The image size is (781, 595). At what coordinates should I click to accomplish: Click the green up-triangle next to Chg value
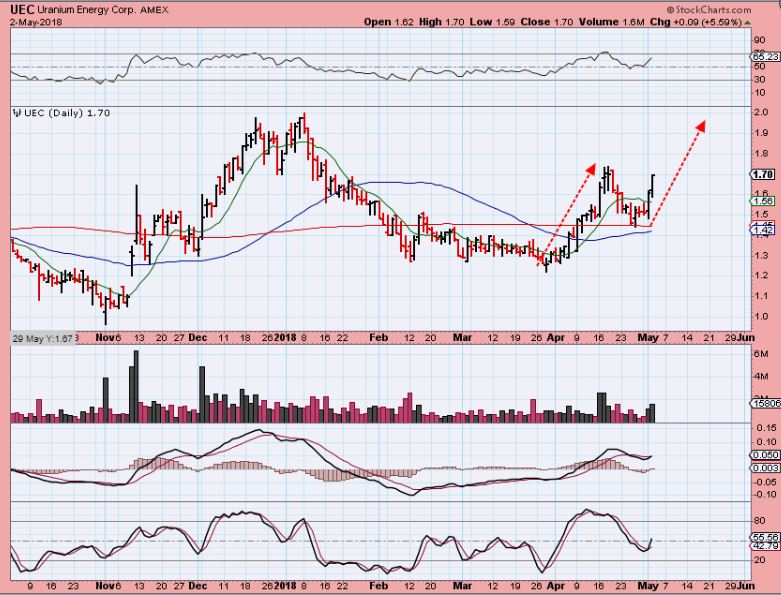[x=748, y=22]
